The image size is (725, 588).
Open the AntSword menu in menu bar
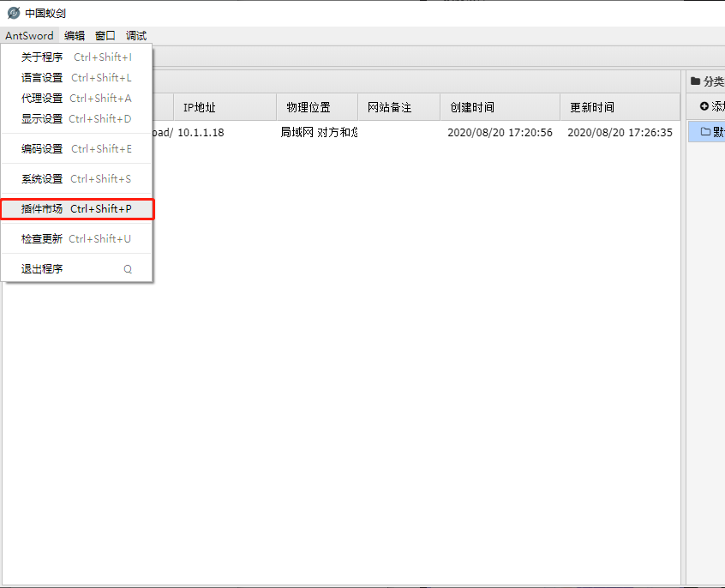(x=30, y=36)
